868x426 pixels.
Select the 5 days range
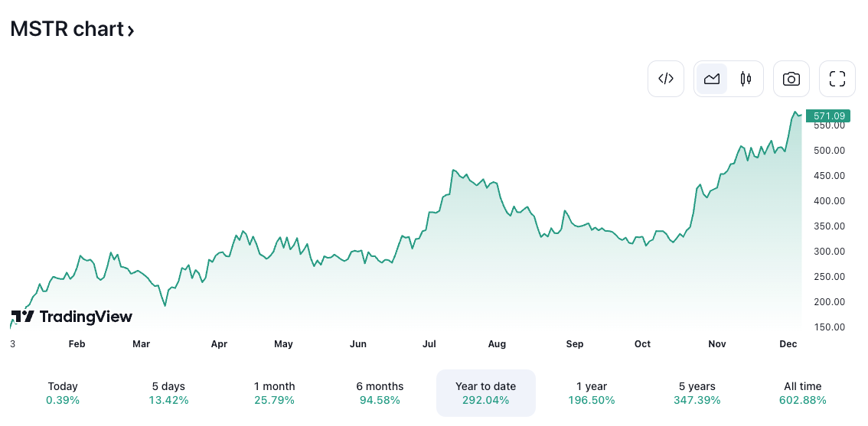coord(168,393)
